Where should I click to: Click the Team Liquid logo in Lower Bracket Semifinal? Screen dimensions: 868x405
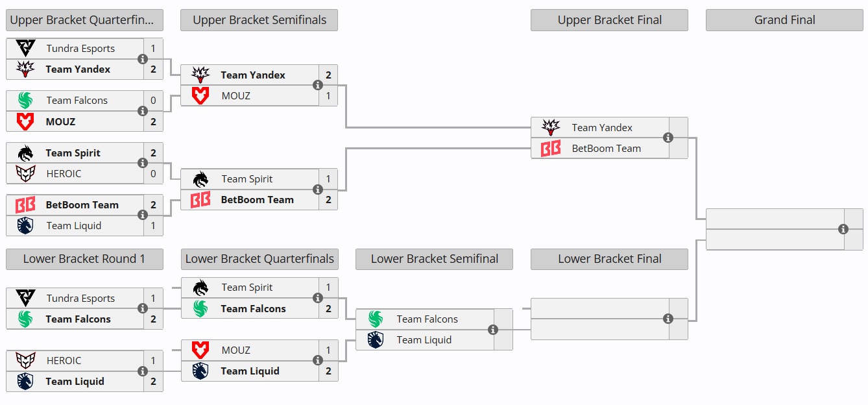[x=376, y=339]
